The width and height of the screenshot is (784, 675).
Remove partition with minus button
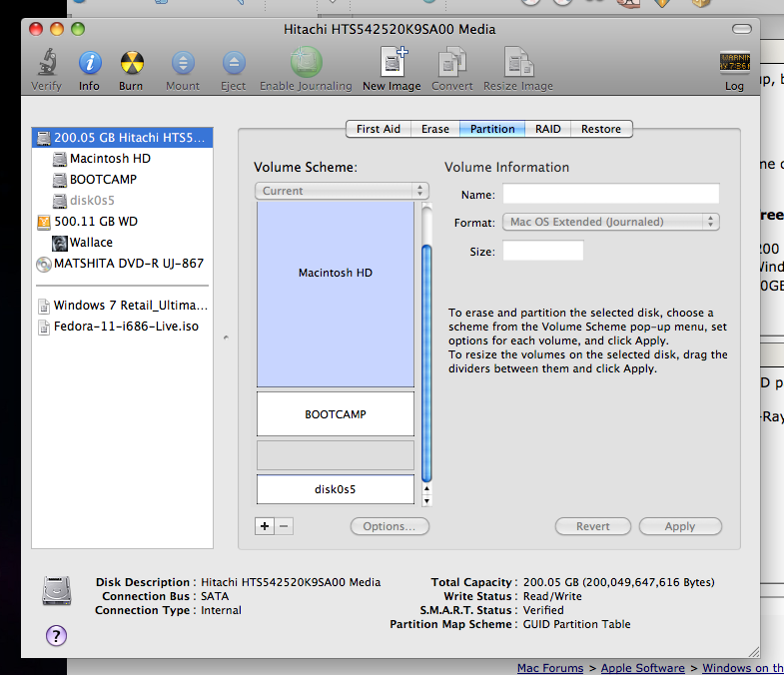click(x=284, y=526)
